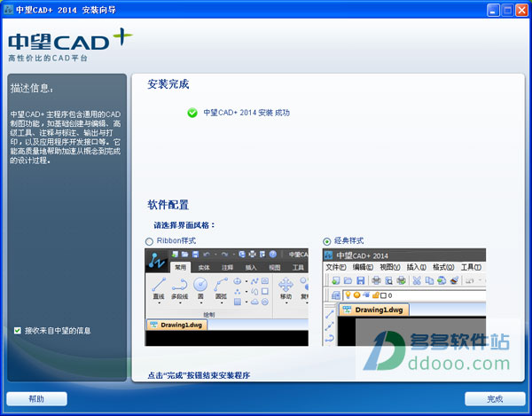Close the 中望CAD+ 2014 安装向导 window
Screen dimensions: 532x416
click(x=521, y=10)
